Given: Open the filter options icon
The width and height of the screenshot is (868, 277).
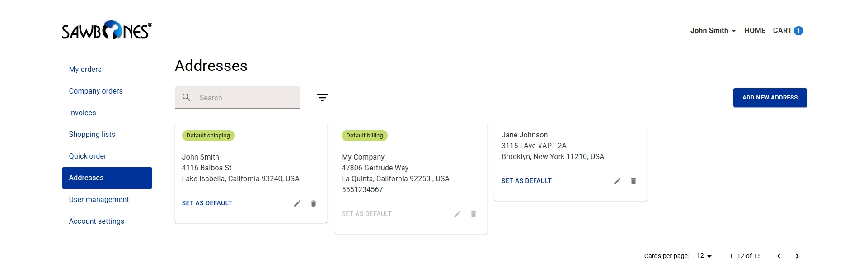Looking at the screenshot, I should pos(322,98).
